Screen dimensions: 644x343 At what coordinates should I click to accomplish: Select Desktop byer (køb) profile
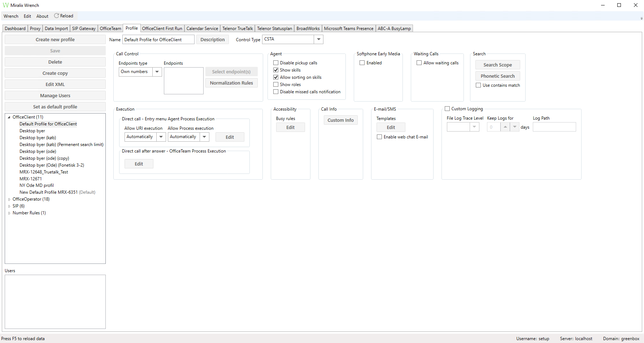38,138
